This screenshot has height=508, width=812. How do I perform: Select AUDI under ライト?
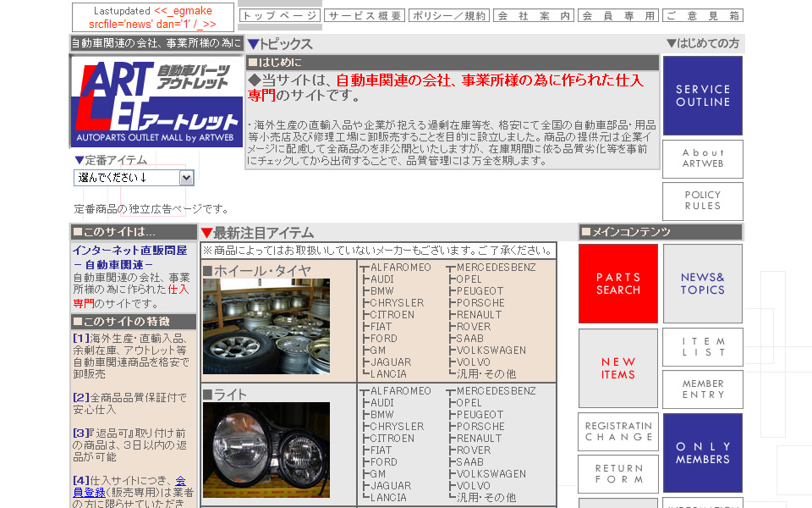pos(382,403)
